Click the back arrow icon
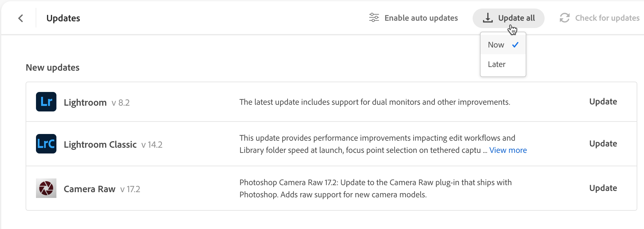The image size is (644, 229). point(21,18)
